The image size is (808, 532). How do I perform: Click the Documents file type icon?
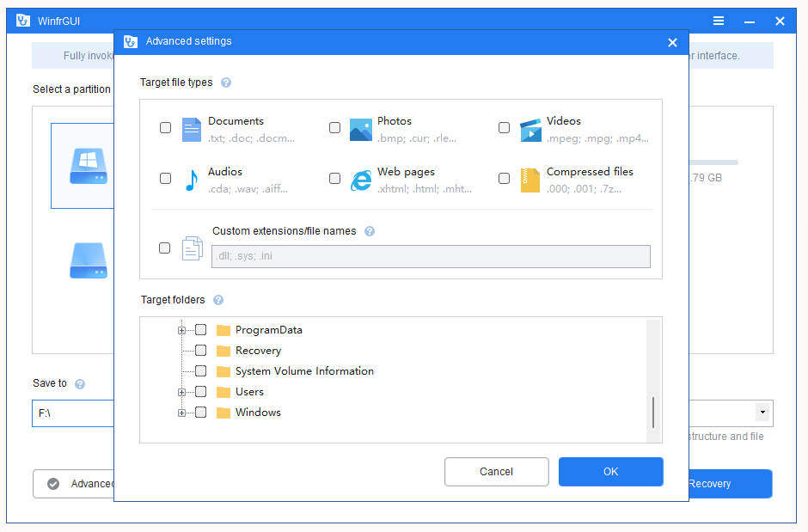[x=191, y=130]
